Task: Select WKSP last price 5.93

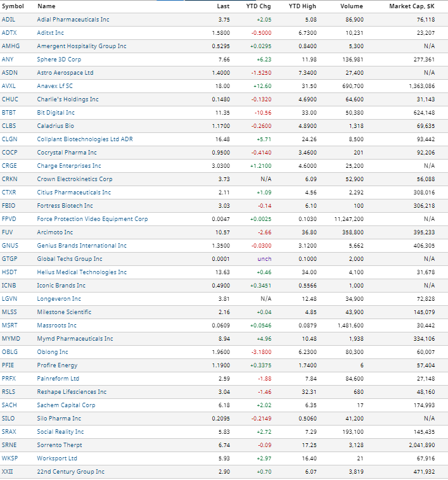Action: [x=224, y=458]
